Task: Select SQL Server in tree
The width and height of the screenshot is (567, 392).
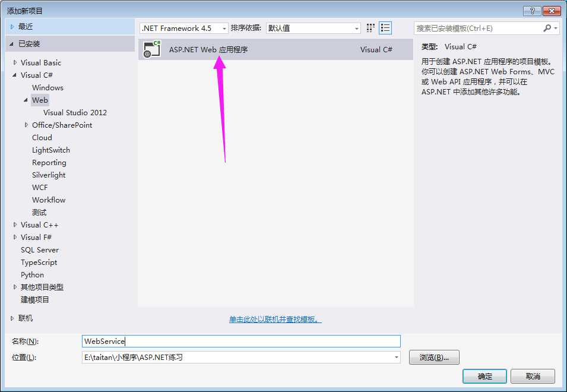Action: [40, 250]
